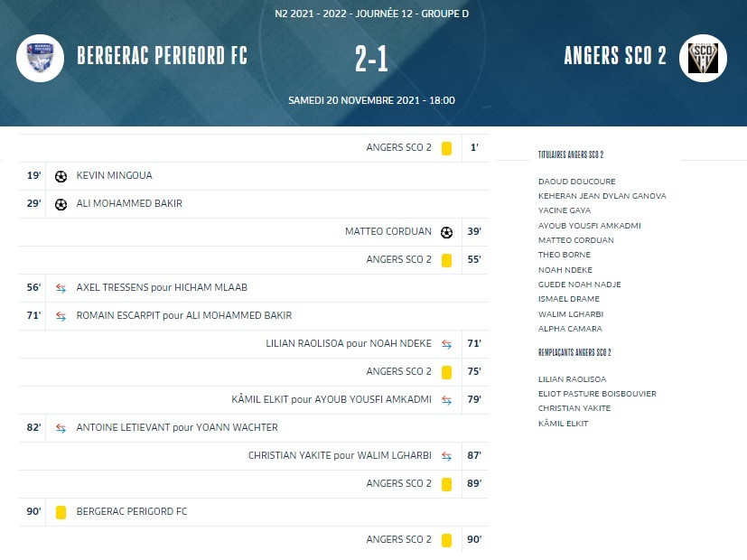Screen dimensions: 747x560
Task: Click the Remplaçants Angers SCO 2 heading
Action: pyautogui.click(x=574, y=352)
